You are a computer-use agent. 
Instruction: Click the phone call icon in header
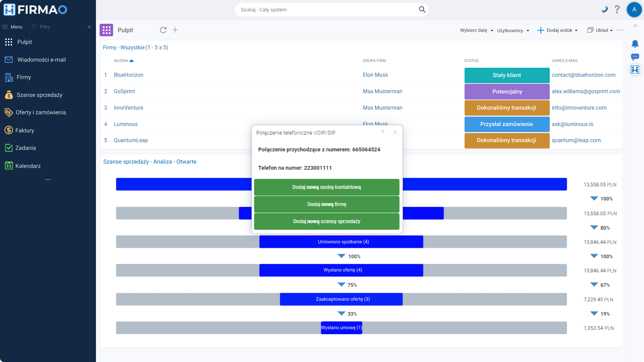point(605,10)
